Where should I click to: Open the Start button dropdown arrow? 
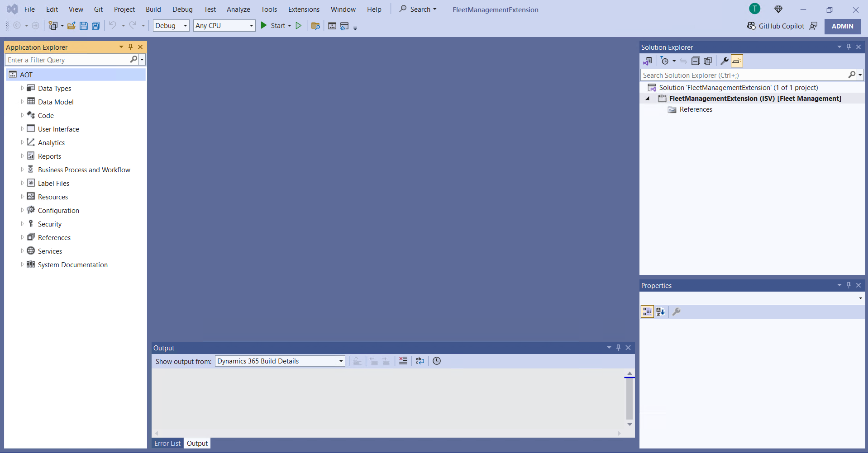coord(290,26)
